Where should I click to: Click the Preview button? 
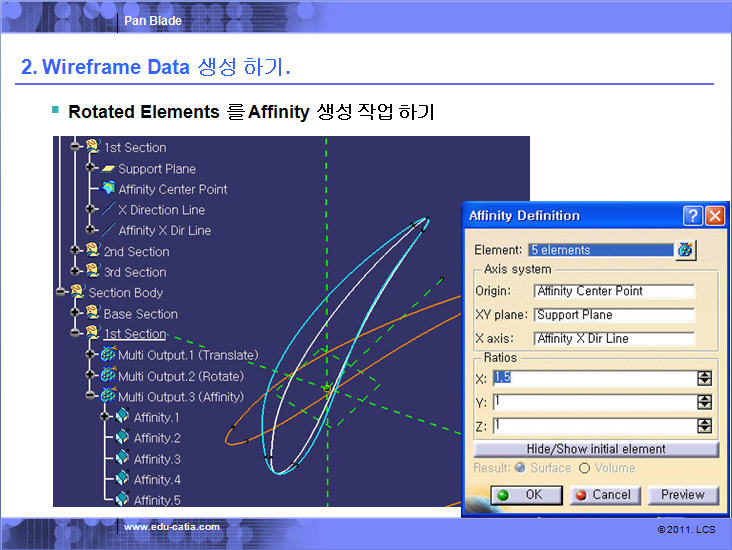(683, 495)
